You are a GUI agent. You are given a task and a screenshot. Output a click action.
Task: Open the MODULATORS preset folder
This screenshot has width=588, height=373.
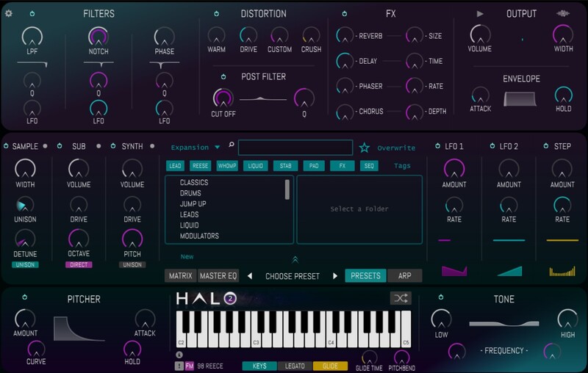click(x=199, y=236)
